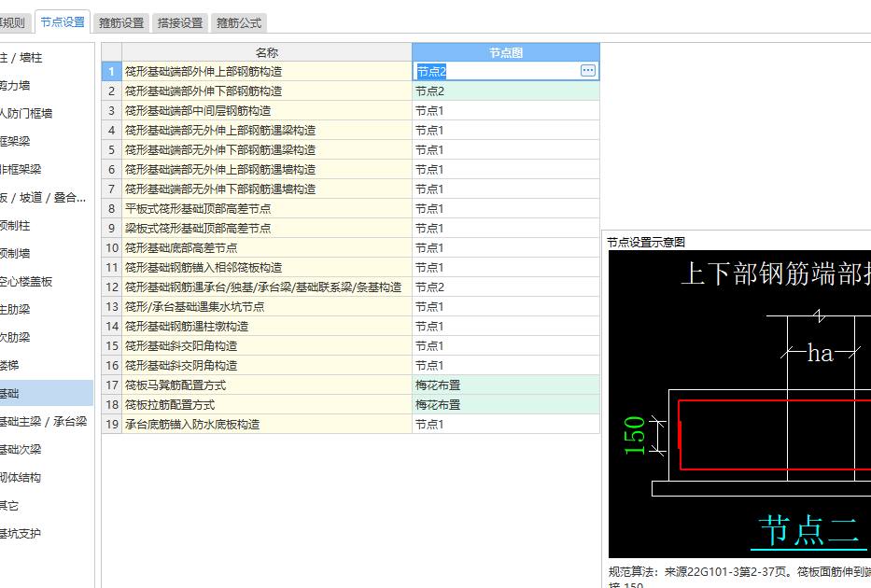The height and width of the screenshot is (588, 871).
Task: Switch to the 节点设置 tab
Action: [63, 22]
